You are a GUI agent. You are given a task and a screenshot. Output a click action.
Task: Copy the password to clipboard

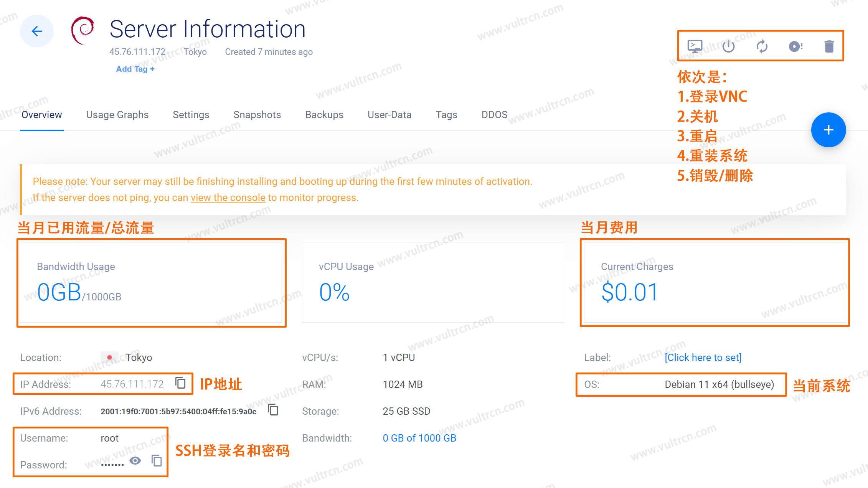pyautogui.click(x=157, y=460)
